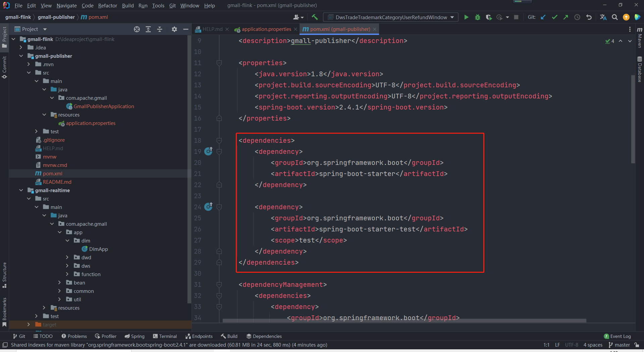Toggle the Maven tool window sidebar
The height and width of the screenshot is (352, 644).
[x=640, y=38]
